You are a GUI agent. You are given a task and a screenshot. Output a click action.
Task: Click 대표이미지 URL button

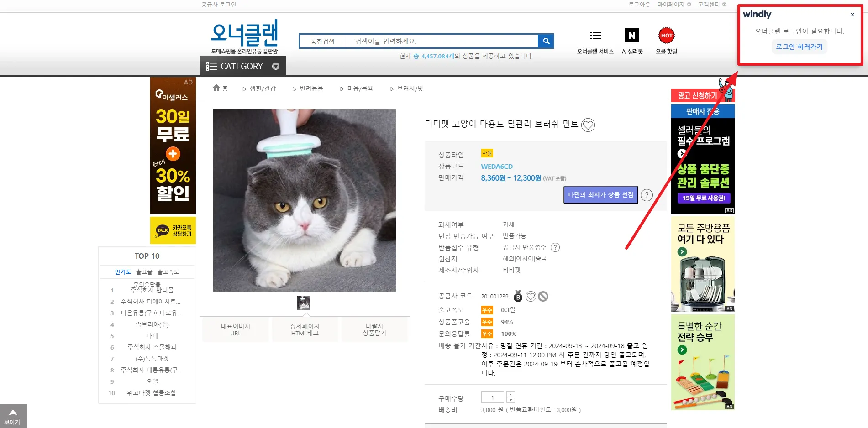(x=236, y=329)
